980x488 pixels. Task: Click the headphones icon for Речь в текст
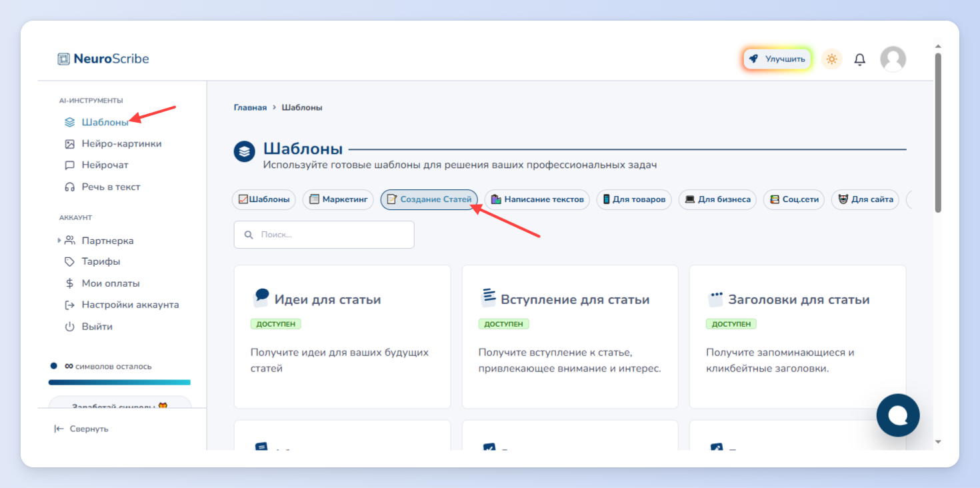click(x=69, y=187)
